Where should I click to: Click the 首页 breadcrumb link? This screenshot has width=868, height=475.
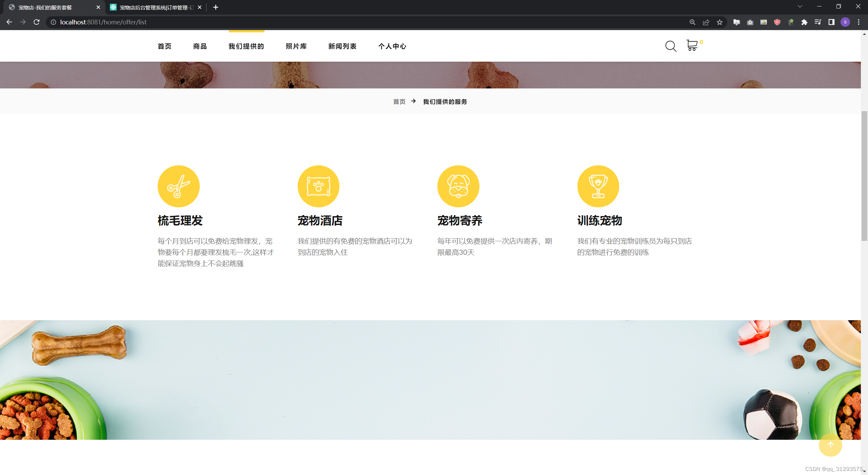click(399, 102)
